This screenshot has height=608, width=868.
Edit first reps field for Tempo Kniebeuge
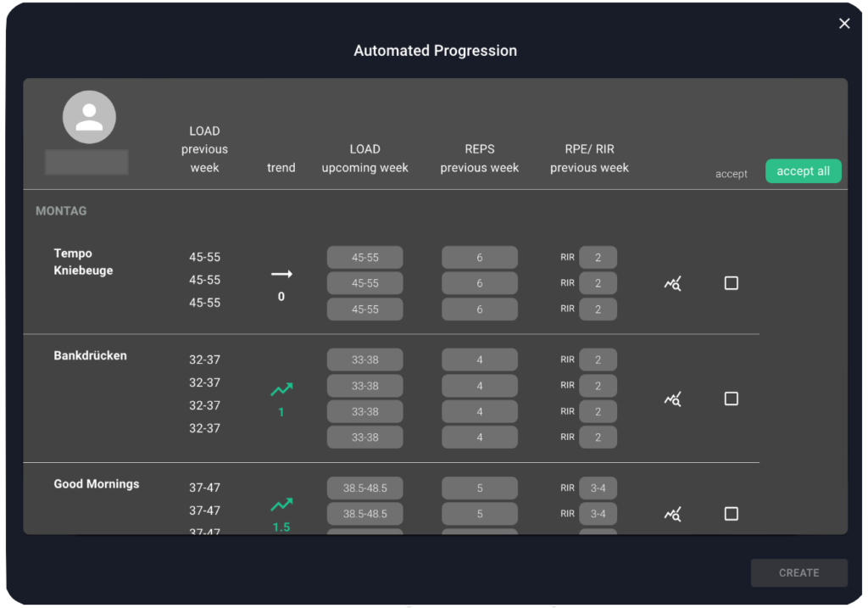click(x=479, y=258)
